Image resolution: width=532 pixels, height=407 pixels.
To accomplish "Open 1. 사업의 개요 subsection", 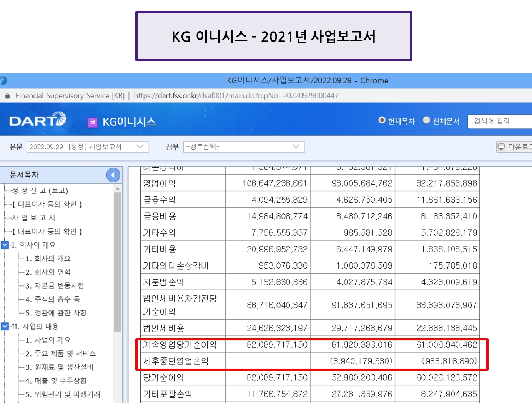I will 48,340.
